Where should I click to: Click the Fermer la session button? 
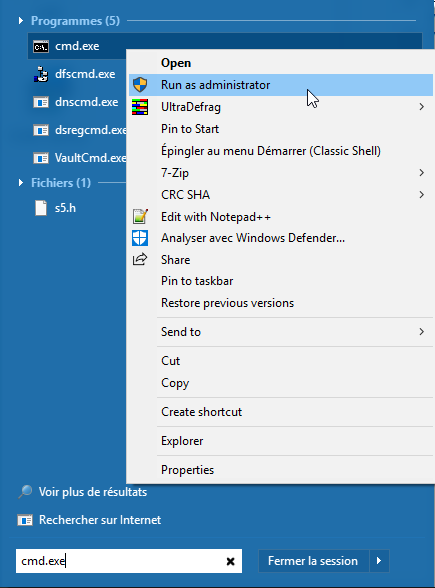point(314,561)
